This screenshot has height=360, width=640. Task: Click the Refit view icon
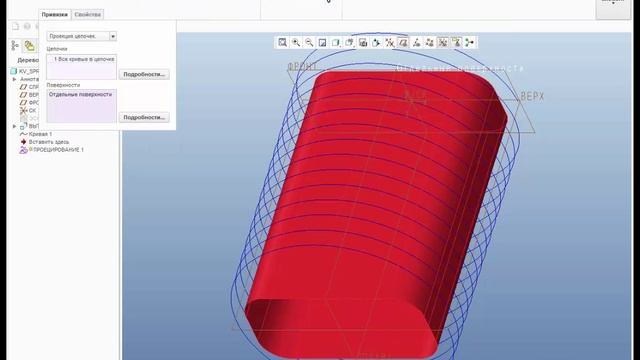(282, 42)
